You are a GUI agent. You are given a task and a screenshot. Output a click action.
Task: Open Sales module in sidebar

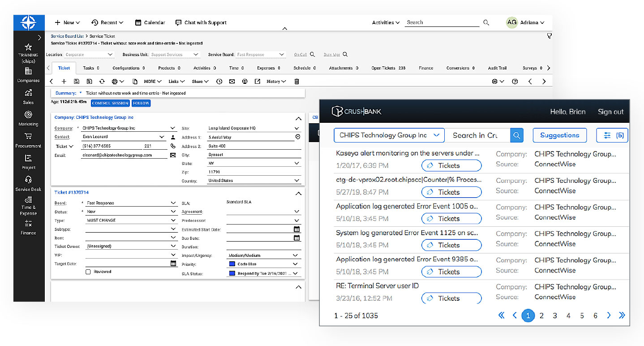click(28, 96)
